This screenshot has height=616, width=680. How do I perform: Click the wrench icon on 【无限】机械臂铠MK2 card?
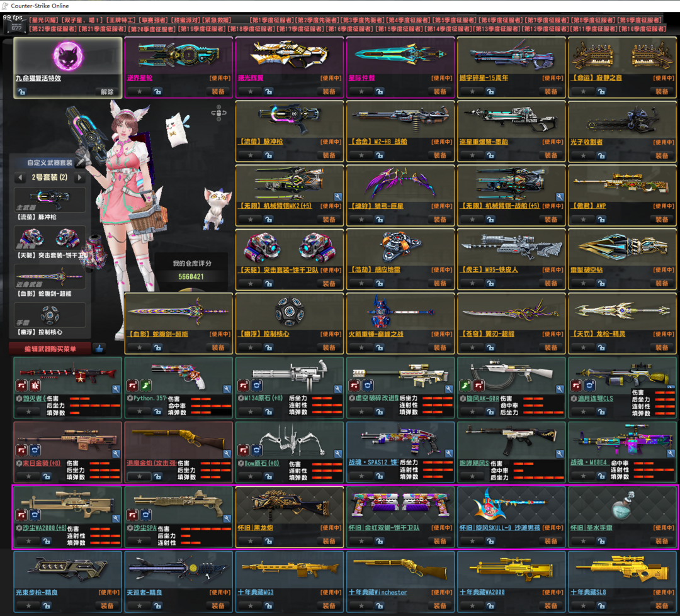337,197
